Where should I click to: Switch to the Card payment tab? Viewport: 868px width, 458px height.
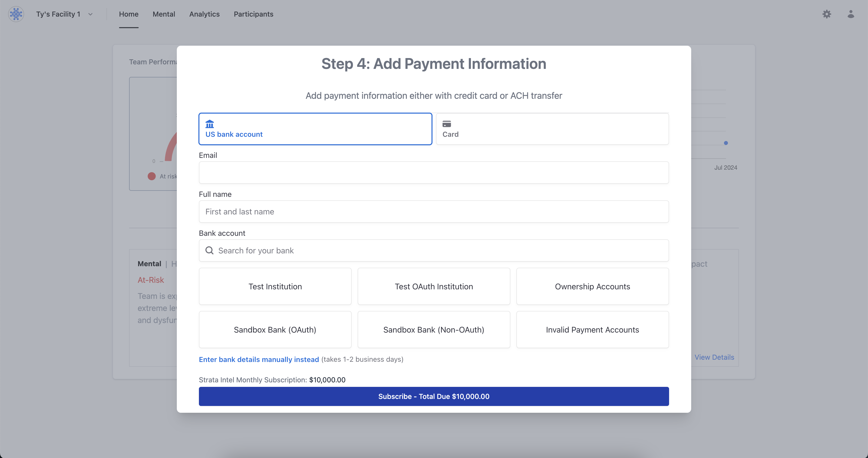(552, 129)
